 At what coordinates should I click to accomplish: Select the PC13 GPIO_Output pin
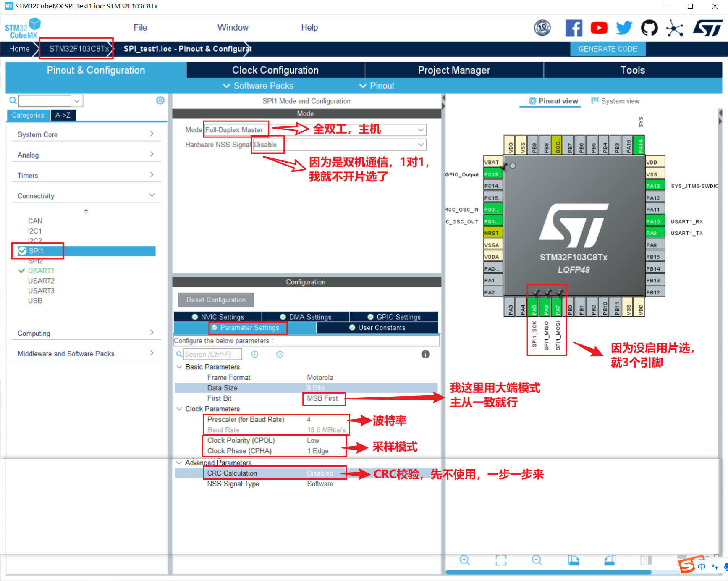pyautogui.click(x=493, y=174)
